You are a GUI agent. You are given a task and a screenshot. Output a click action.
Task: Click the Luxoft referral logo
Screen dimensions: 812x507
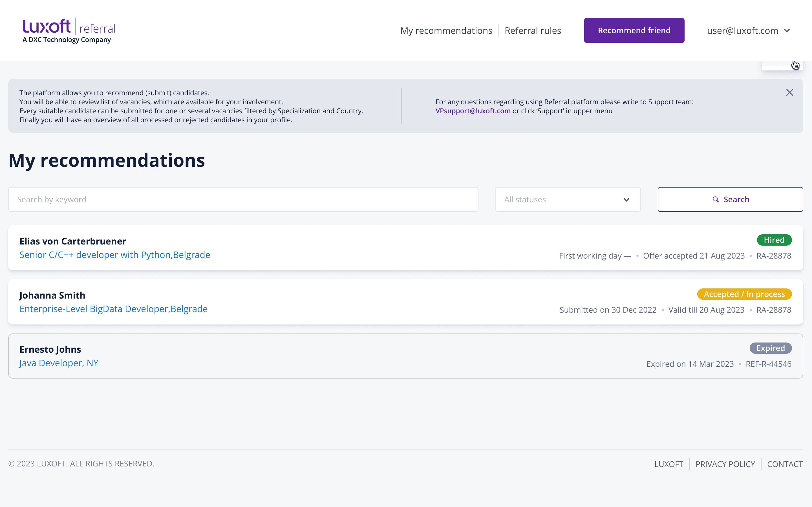click(69, 30)
